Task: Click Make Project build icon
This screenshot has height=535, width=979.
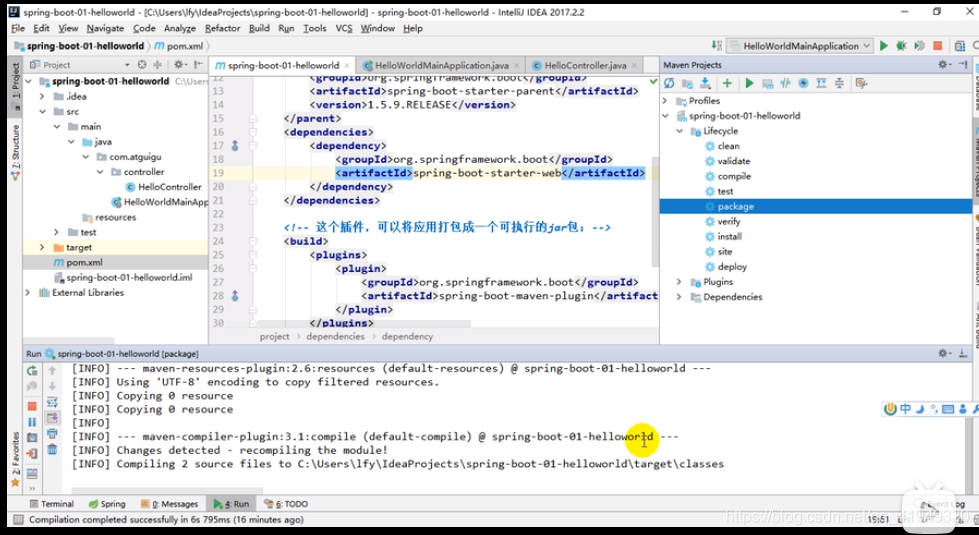Action: pos(716,46)
